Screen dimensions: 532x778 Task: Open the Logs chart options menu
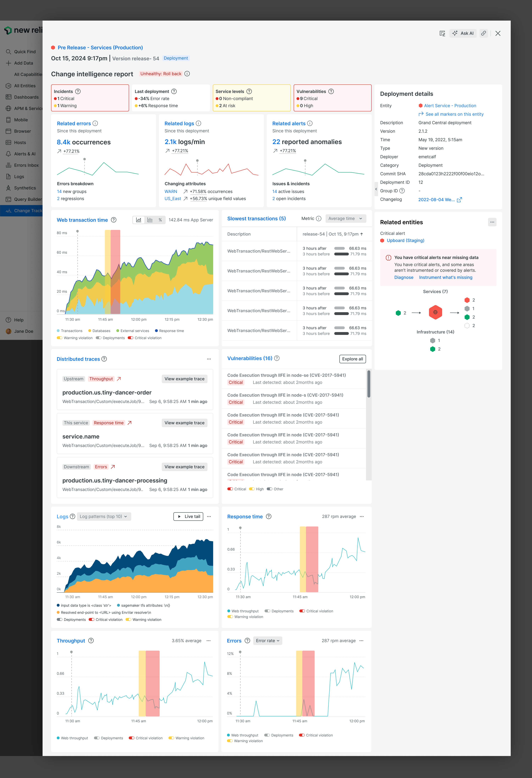click(x=209, y=517)
